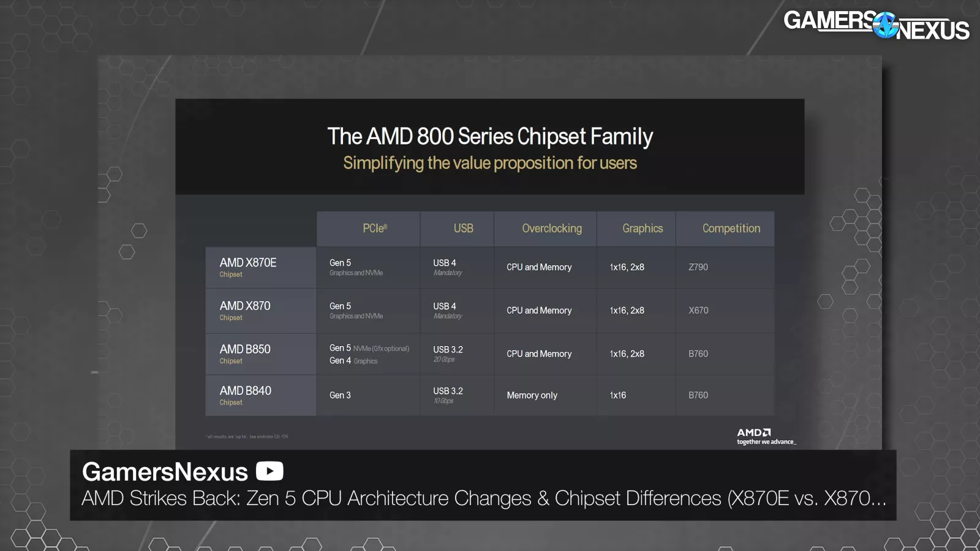Click the Gamers Nexus logo in corner

pyautogui.click(x=876, y=25)
